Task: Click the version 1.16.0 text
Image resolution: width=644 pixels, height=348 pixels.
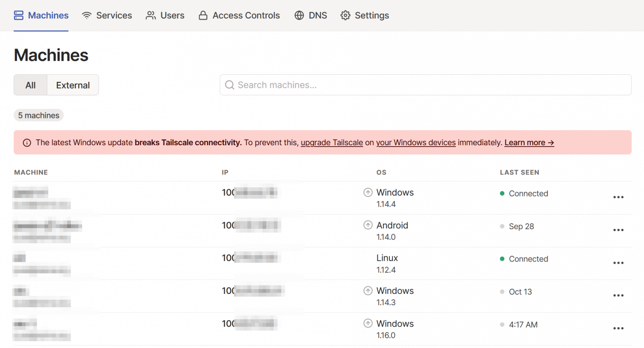Action: coord(386,335)
